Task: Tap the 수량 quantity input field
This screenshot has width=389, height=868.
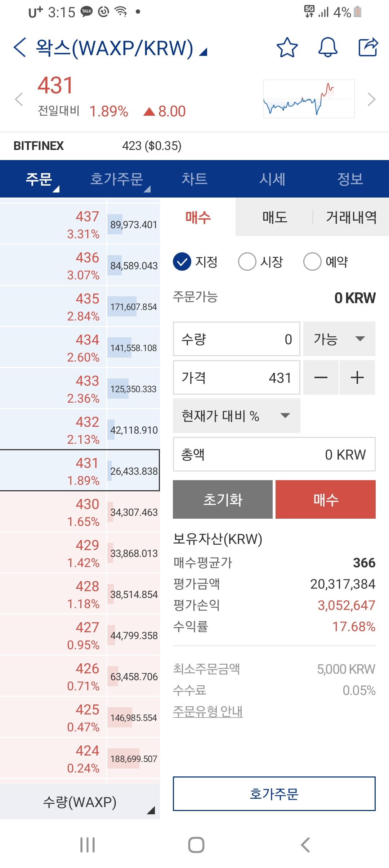Action: [237, 339]
